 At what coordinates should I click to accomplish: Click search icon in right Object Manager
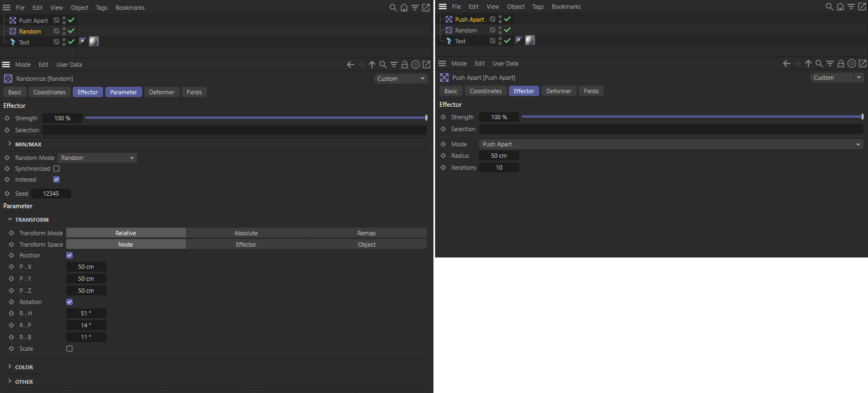pyautogui.click(x=829, y=7)
